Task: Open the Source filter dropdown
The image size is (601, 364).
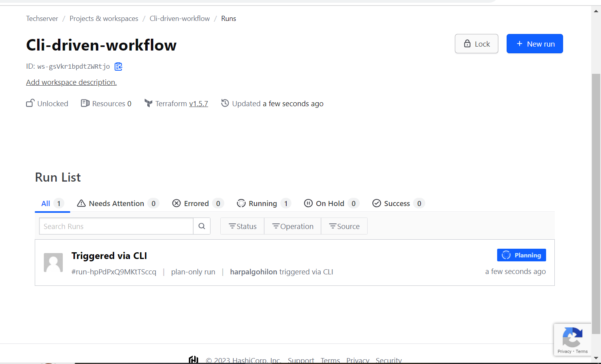Action: pos(344,226)
